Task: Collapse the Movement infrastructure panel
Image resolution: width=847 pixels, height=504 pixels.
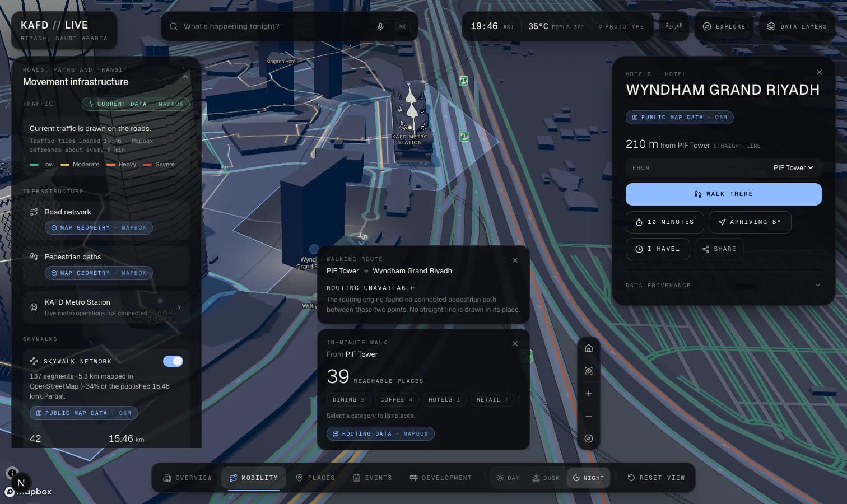Action: 185,77
